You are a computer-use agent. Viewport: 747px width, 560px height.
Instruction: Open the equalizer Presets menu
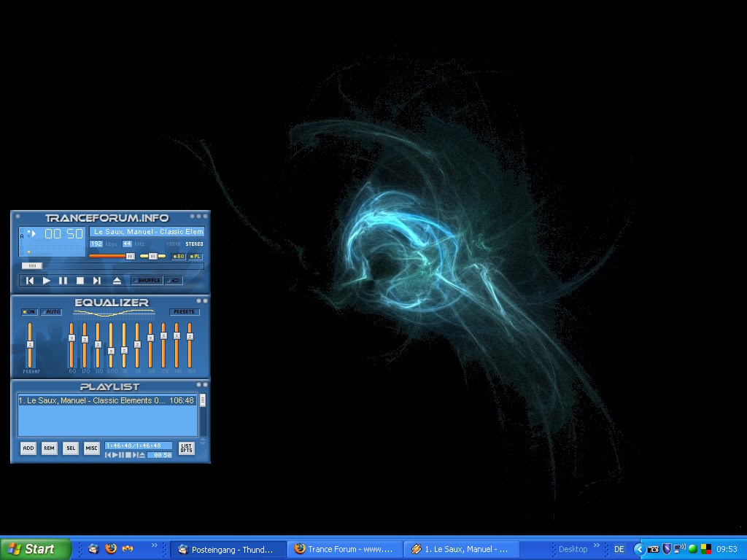(184, 312)
